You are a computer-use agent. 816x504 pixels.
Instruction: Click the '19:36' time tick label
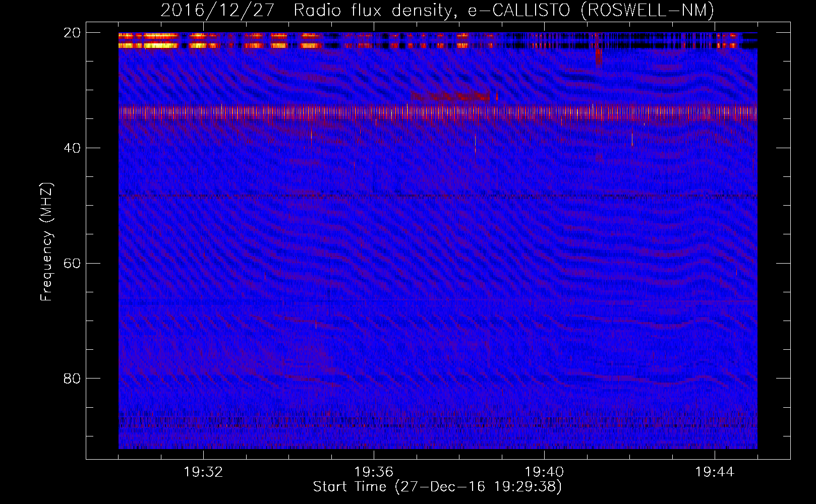tap(374, 472)
